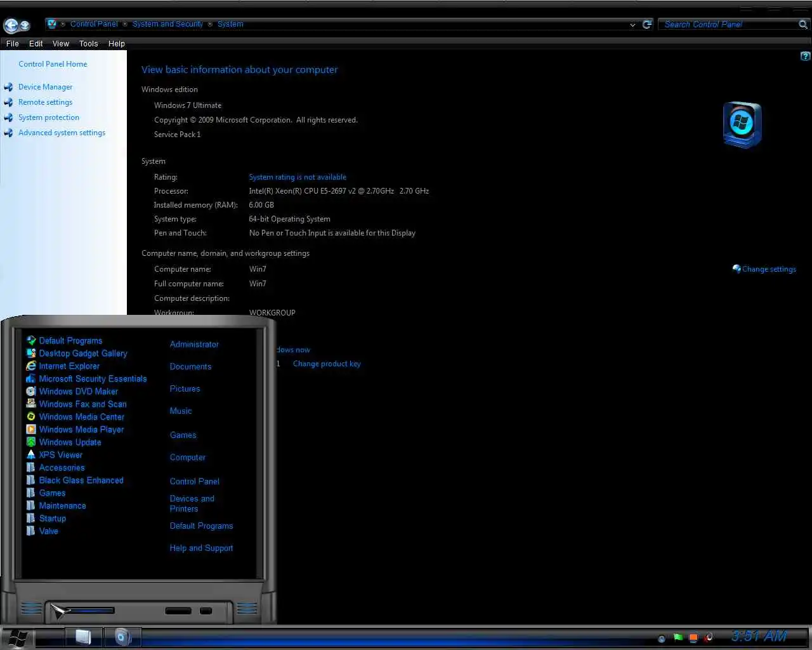812x650 pixels.
Task: Click Change settings link
Action: click(x=769, y=269)
